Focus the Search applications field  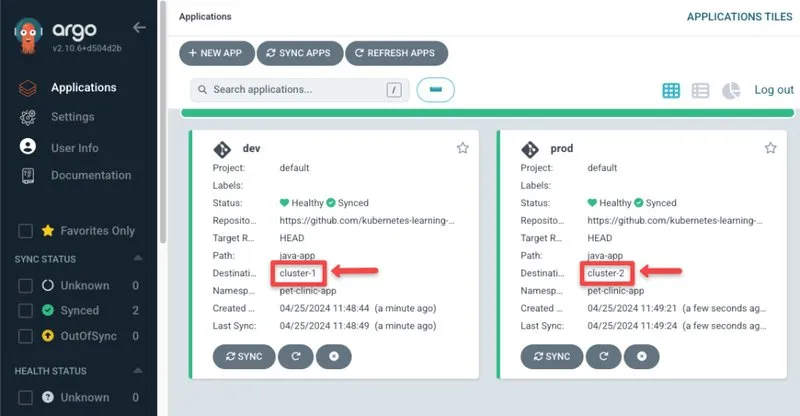click(x=299, y=90)
